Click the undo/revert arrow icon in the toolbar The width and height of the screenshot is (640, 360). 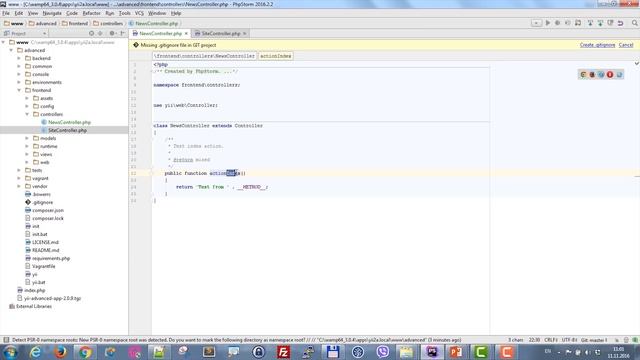click(x=620, y=23)
